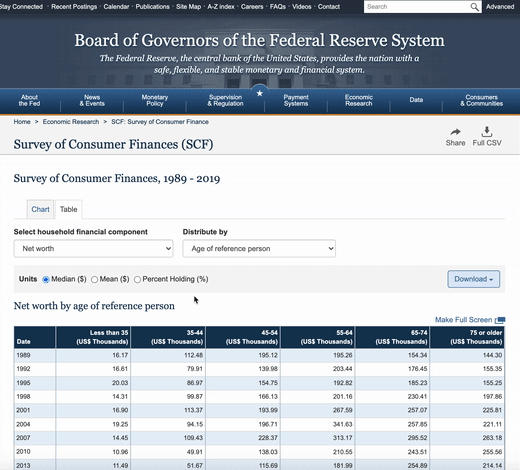
Task: Click the search magnifier icon
Action: 474,7
